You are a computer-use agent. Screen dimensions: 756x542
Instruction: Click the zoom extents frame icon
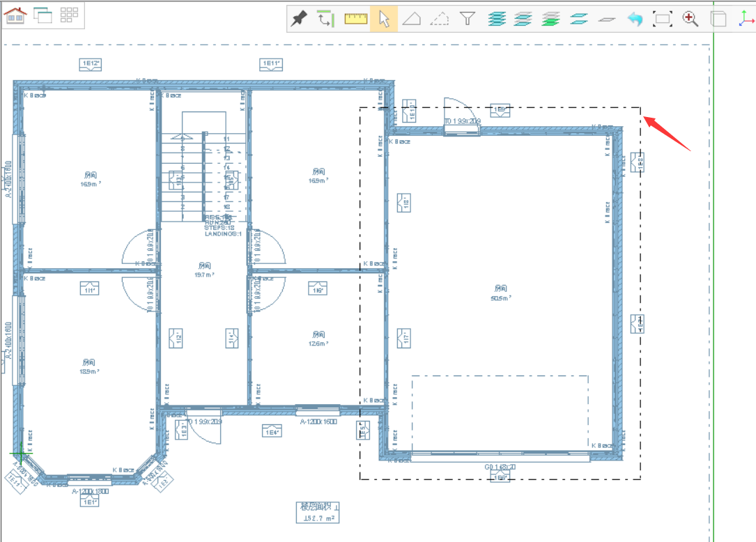(663, 20)
